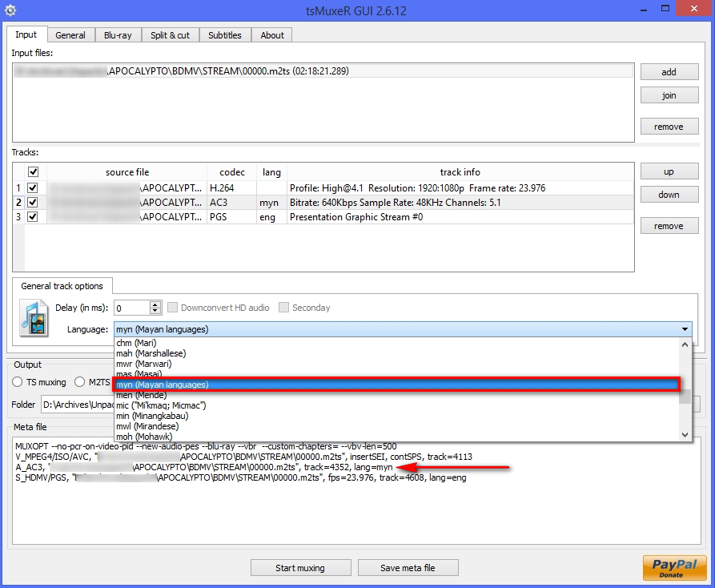Choose mic (Mi'kmaq; Micmac) from list

[396, 405]
